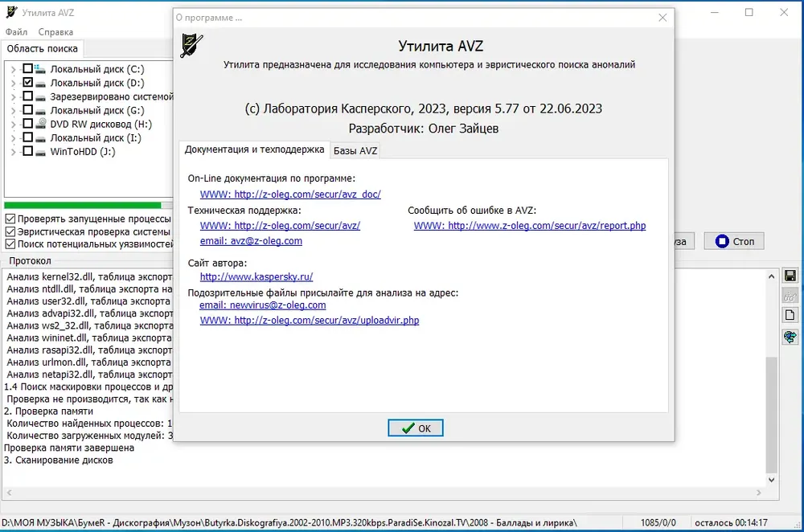Expand the WinToHDD (J:) tree node

14,152
